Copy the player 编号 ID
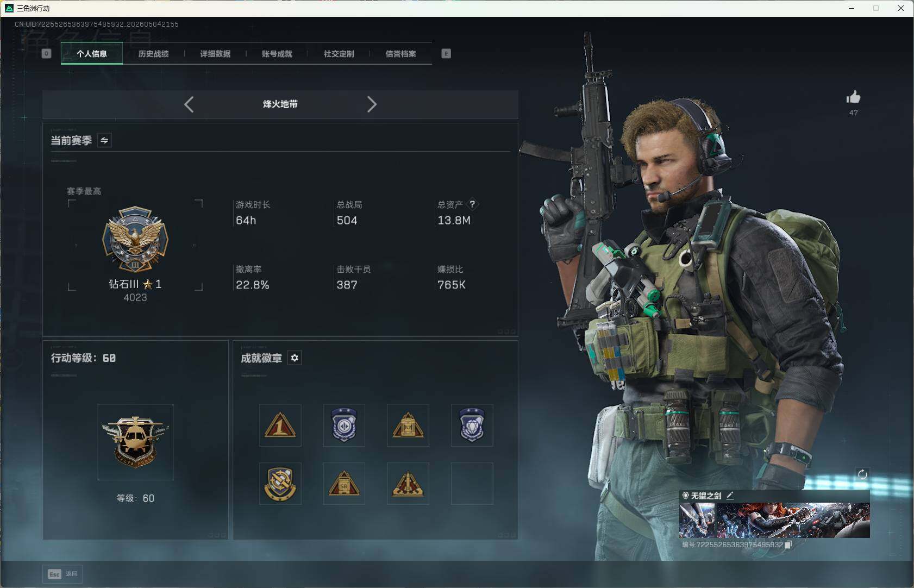The height and width of the screenshot is (588, 914). point(788,545)
